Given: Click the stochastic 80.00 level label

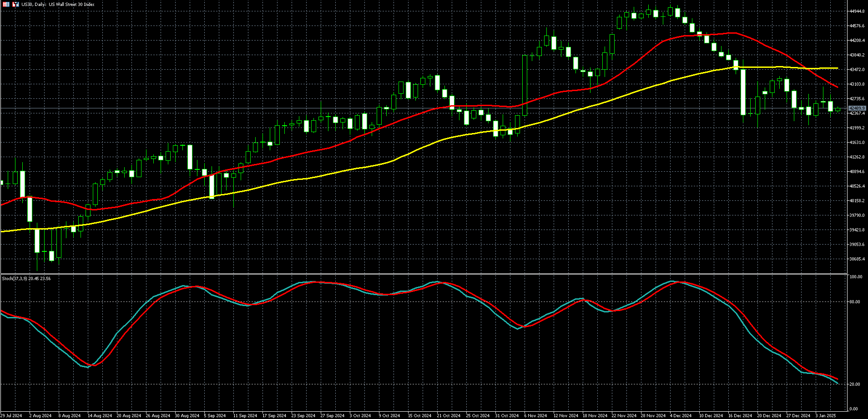Looking at the screenshot, I should click(854, 302).
